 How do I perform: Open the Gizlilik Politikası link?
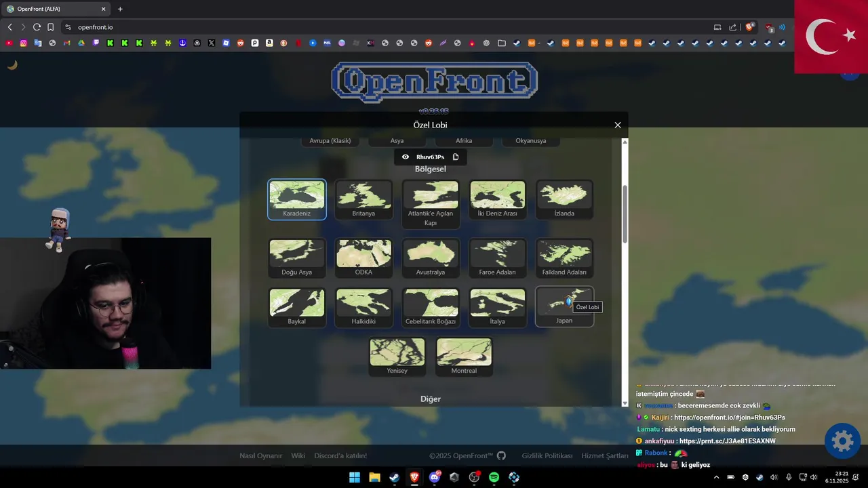pos(547,455)
